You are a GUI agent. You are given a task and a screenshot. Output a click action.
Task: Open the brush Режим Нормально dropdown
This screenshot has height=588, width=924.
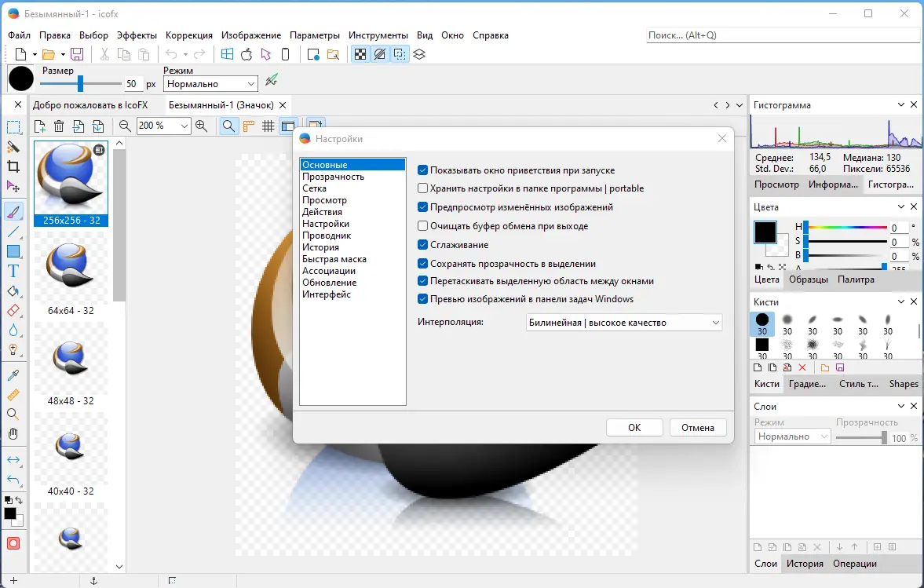pyautogui.click(x=211, y=84)
